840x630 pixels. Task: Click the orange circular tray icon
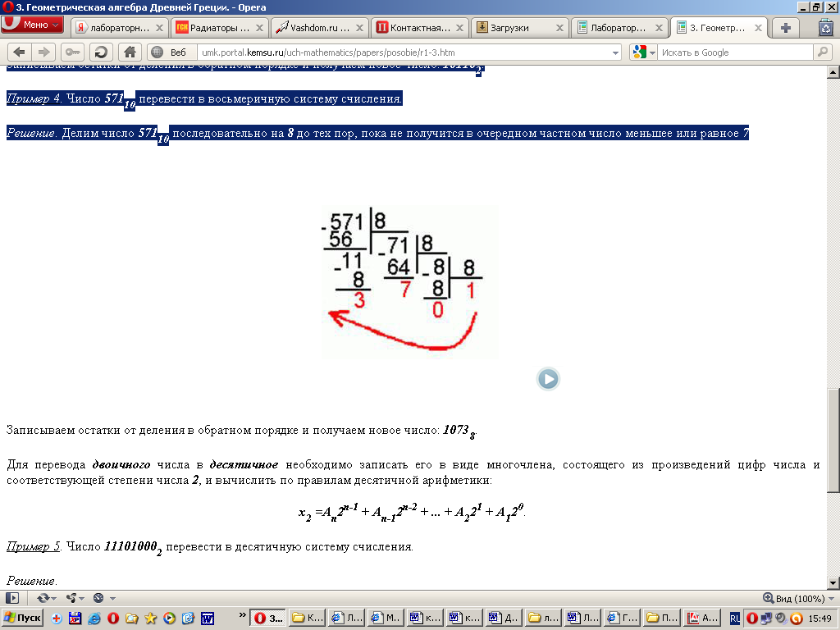[x=796, y=619]
